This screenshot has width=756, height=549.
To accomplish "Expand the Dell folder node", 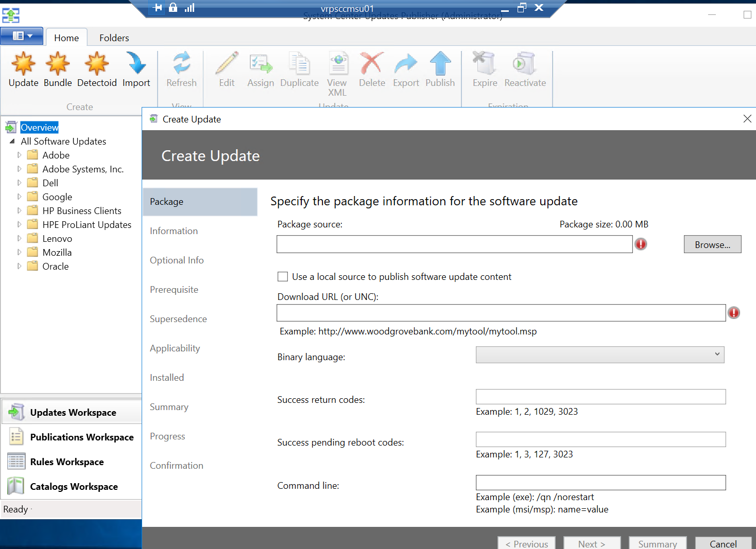I will (20, 183).
